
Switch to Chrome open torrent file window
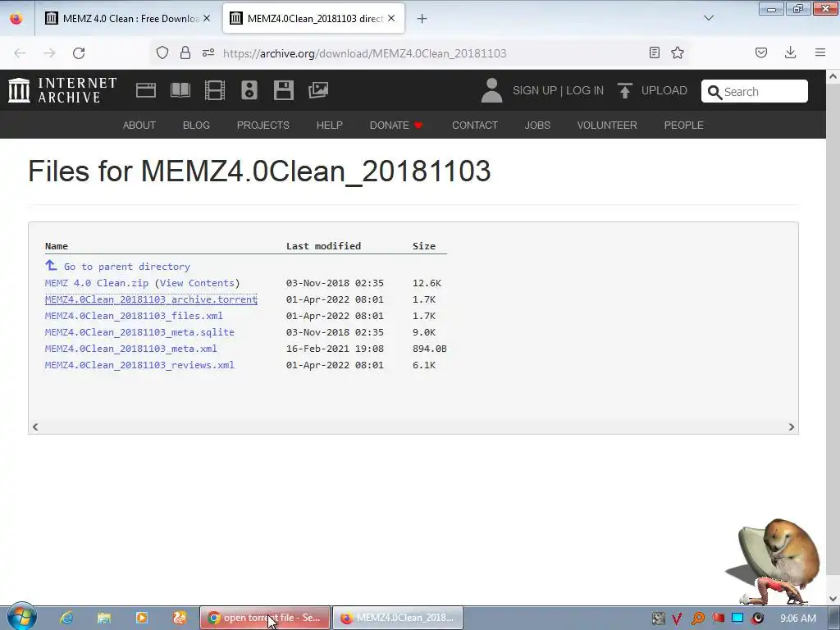[265, 618]
